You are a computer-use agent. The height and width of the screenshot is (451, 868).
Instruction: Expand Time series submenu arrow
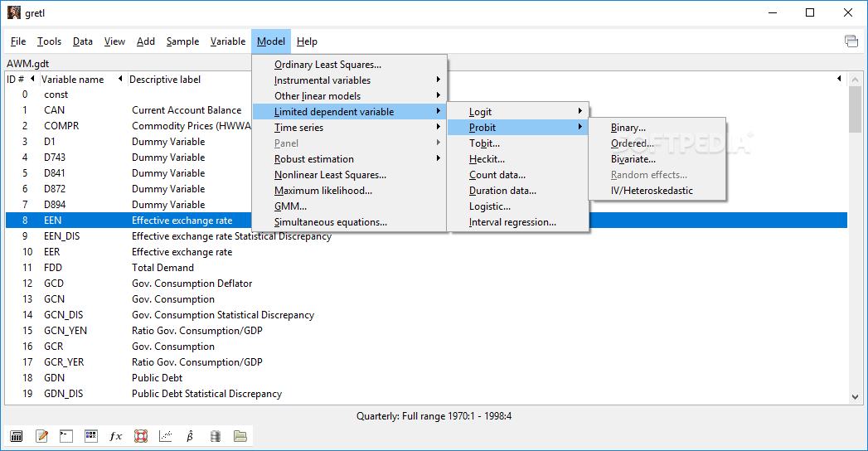pyautogui.click(x=439, y=127)
